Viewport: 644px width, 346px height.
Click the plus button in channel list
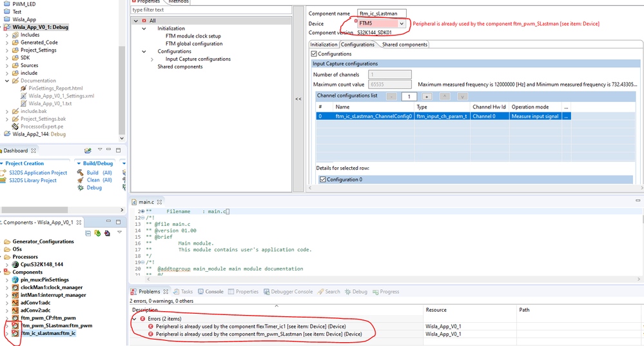click(427, 96)
